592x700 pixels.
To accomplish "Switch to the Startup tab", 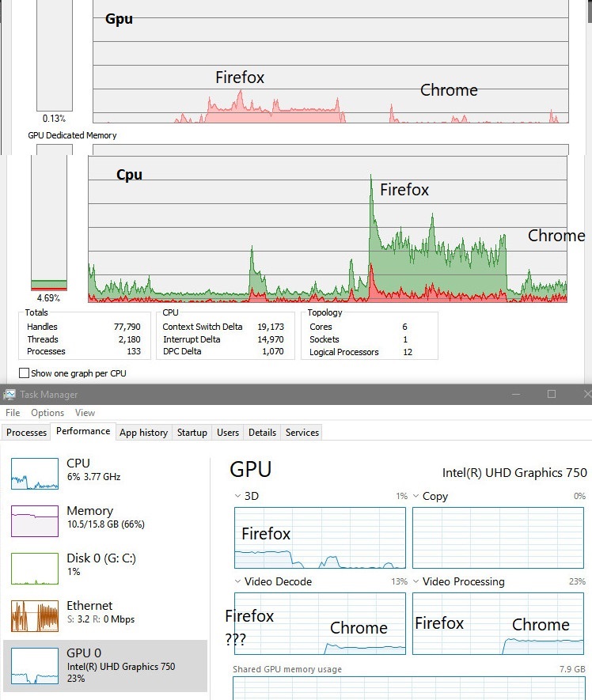I will tap(192, 432).
